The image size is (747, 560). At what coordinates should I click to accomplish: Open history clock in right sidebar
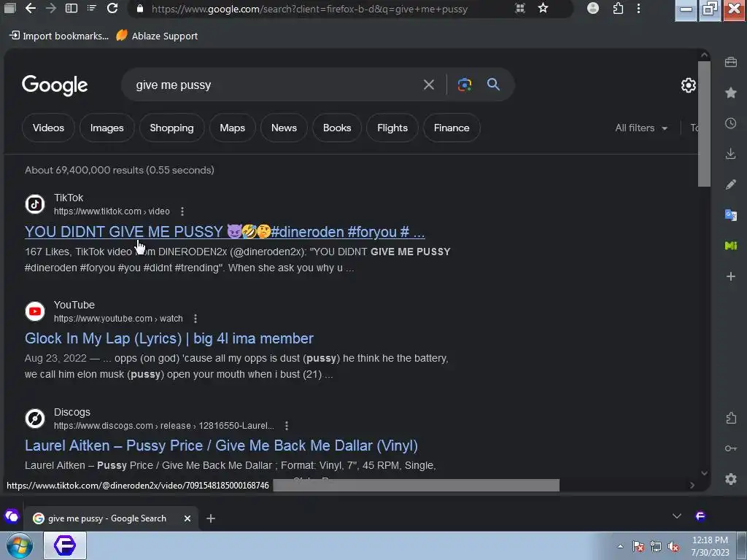[x=731, y=123]
